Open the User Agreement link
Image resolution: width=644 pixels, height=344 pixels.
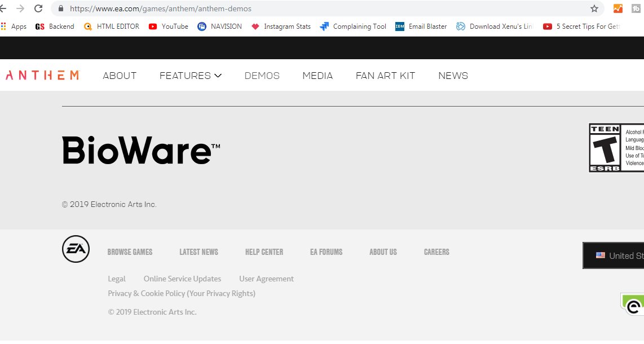tap(267, 279)
